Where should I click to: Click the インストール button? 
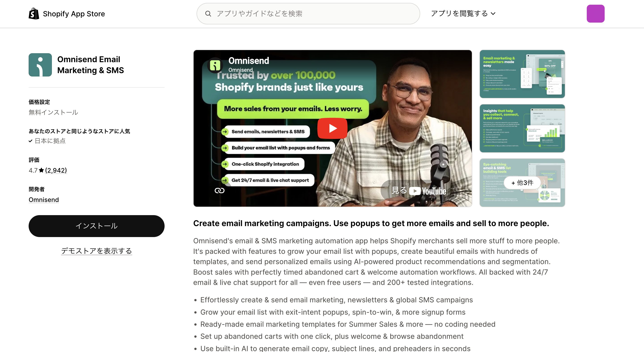[97, 226]
